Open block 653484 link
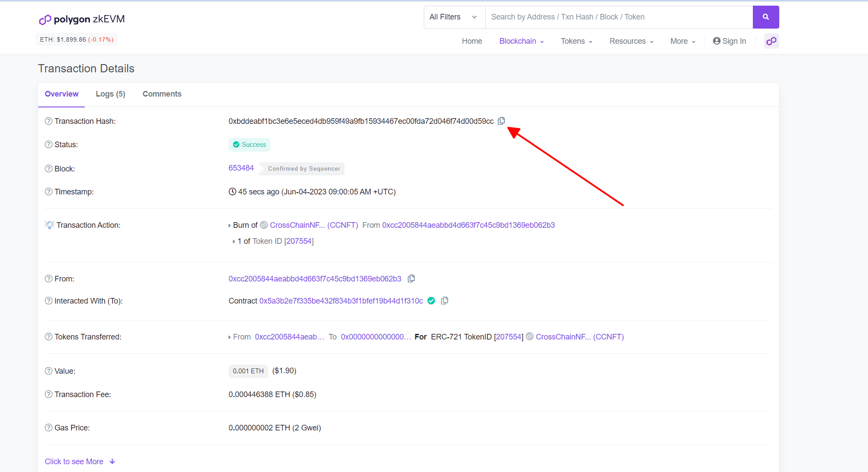This screenshot has width=868, height=472. [x=241, y=168]
